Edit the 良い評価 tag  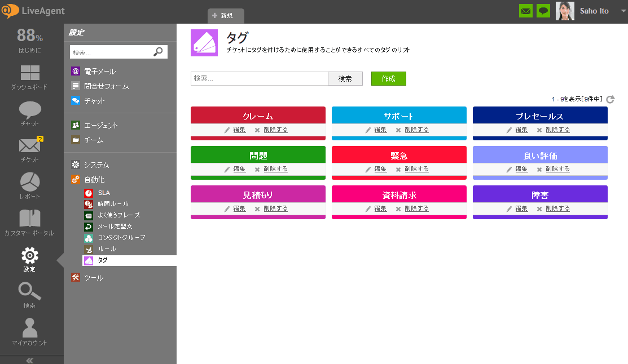[x=521, y=169]
